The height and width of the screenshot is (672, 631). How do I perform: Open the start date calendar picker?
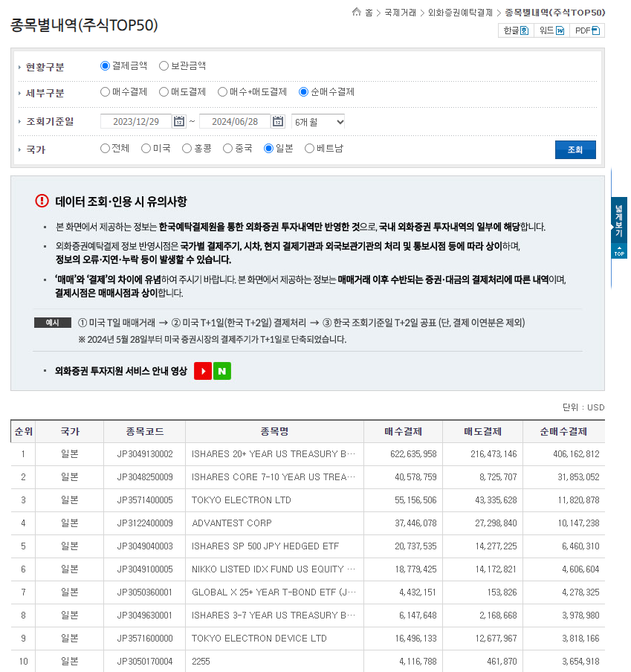coord(178,120)
